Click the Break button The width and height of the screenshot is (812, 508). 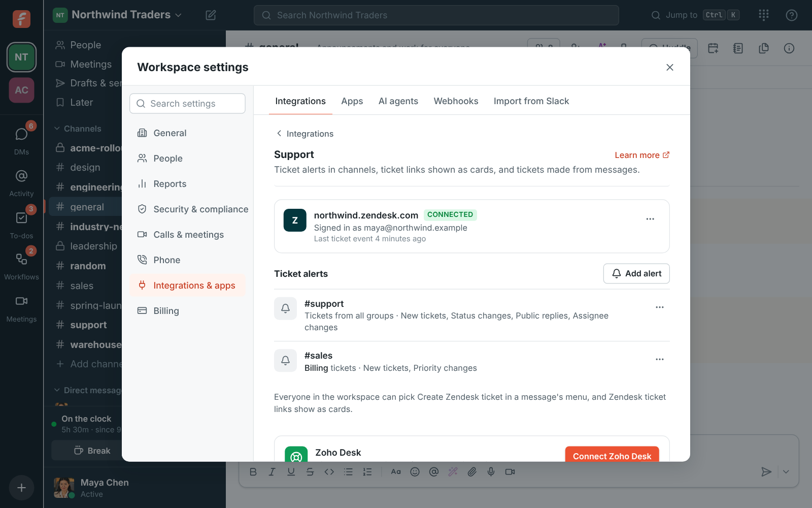click(x=87, y=451)
